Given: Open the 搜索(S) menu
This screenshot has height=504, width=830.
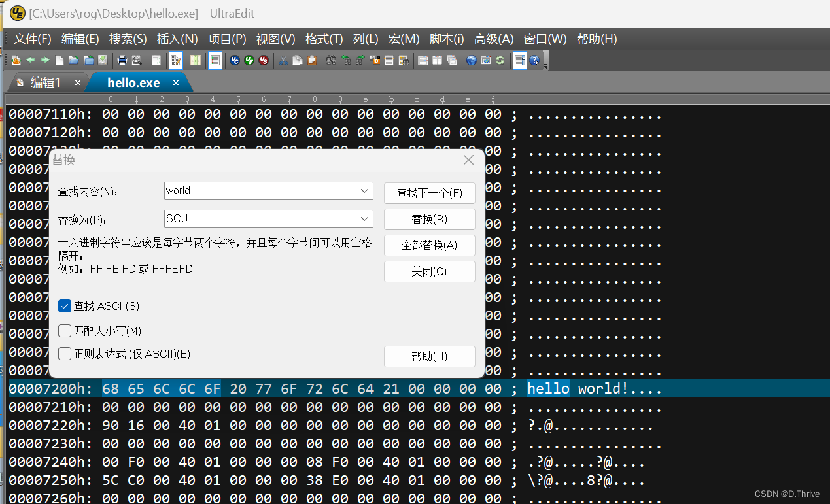Looking at the screenshot, I should click(x=128, y=39).
